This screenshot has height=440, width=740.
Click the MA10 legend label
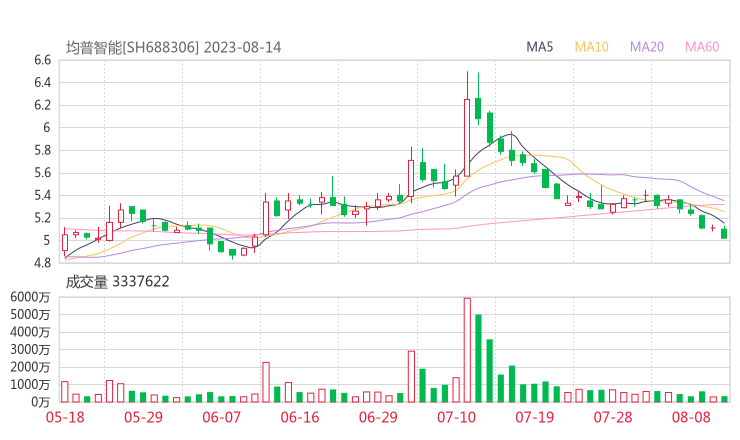591,47
